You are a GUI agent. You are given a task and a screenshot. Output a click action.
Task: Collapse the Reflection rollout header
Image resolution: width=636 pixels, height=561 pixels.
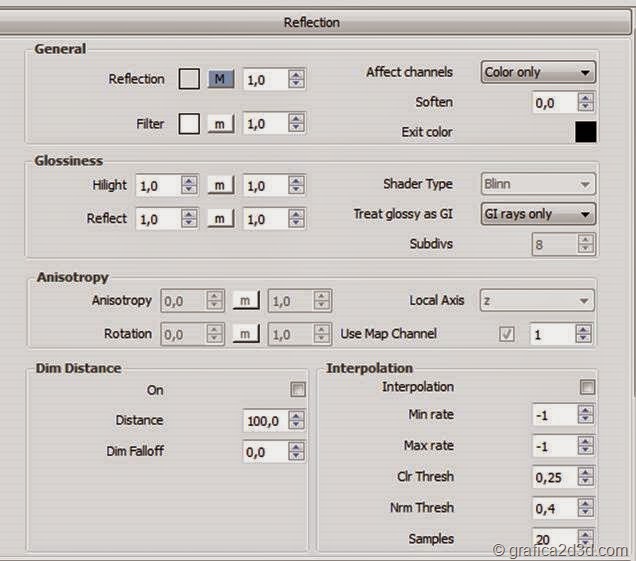pyautogui.click(x=312, y=22)
